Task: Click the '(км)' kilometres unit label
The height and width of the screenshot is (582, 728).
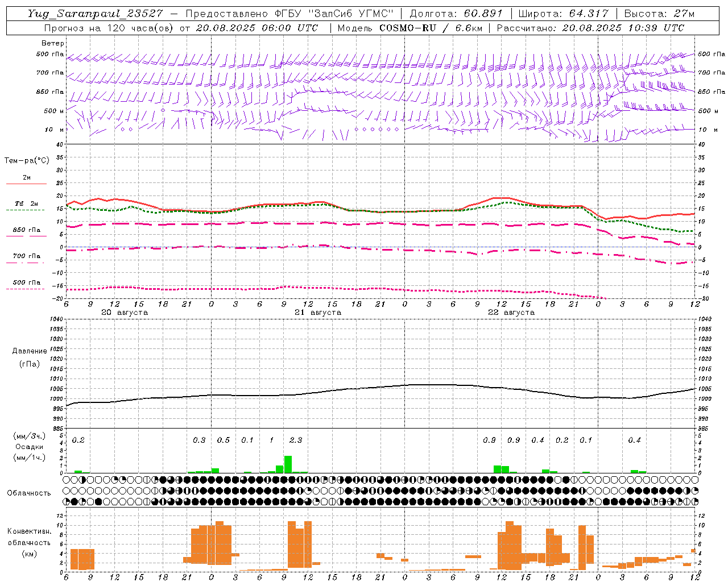Action: point(29,553)
